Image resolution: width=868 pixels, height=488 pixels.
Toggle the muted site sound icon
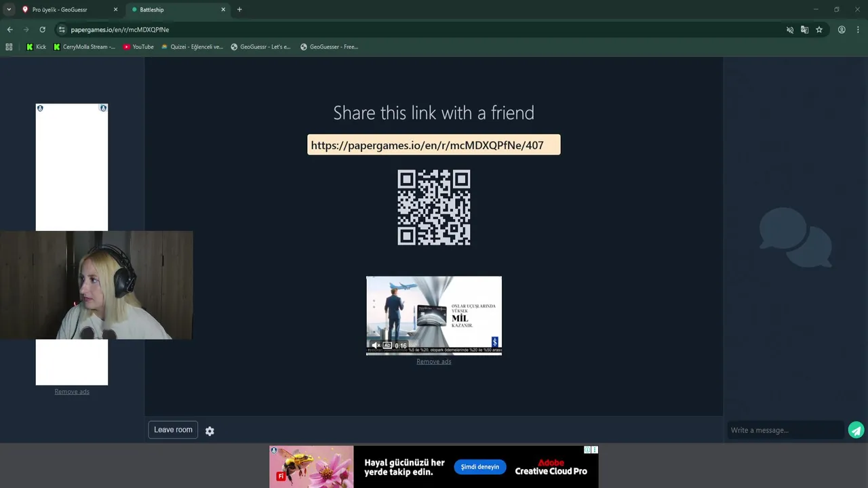click(x=790, y=30)
